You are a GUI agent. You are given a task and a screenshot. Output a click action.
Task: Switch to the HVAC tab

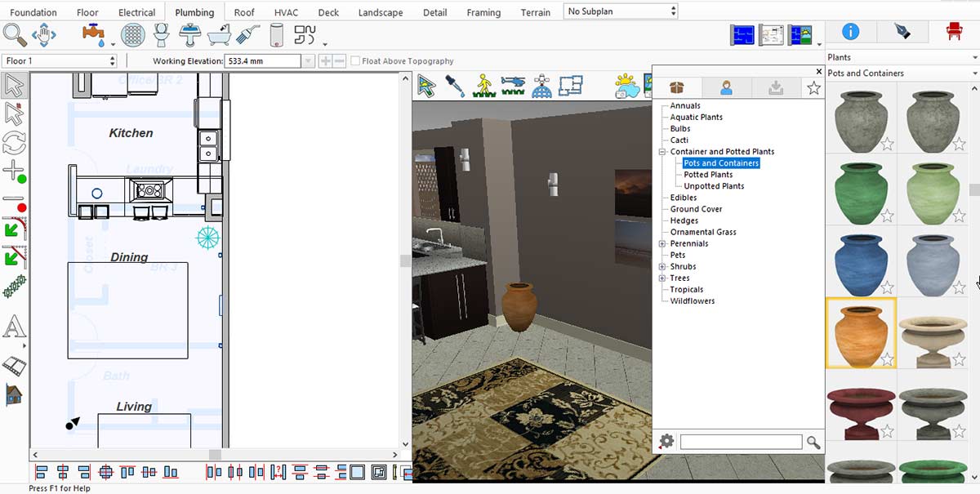(x=287, y=12)
